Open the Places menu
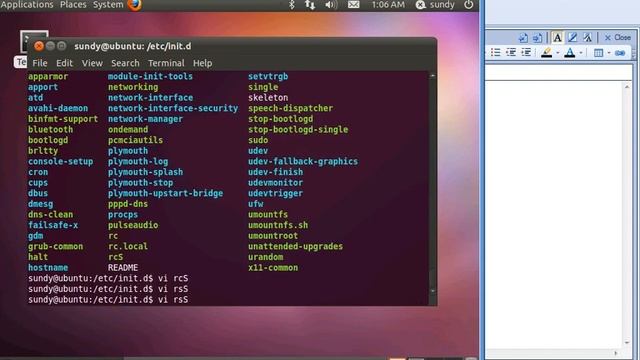Screen dimensions: 640x360 tap(73, 5)
